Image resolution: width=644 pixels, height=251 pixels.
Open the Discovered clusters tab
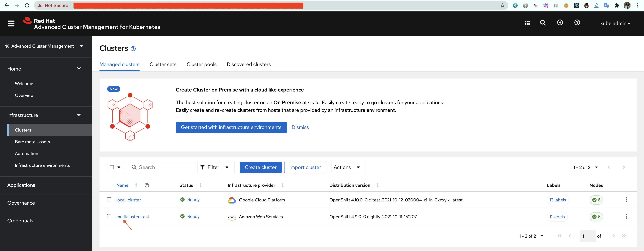(x=249, y=64)
